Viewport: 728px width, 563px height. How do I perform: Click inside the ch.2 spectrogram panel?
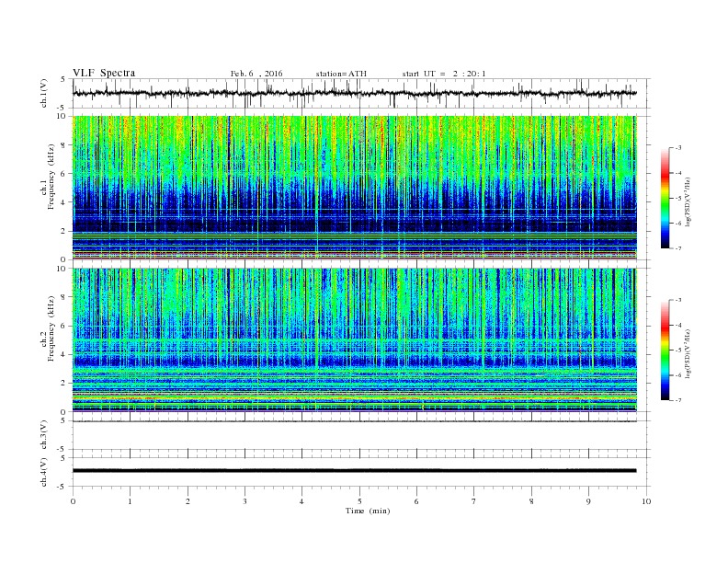pyautogui.click(x=355, y=339)
